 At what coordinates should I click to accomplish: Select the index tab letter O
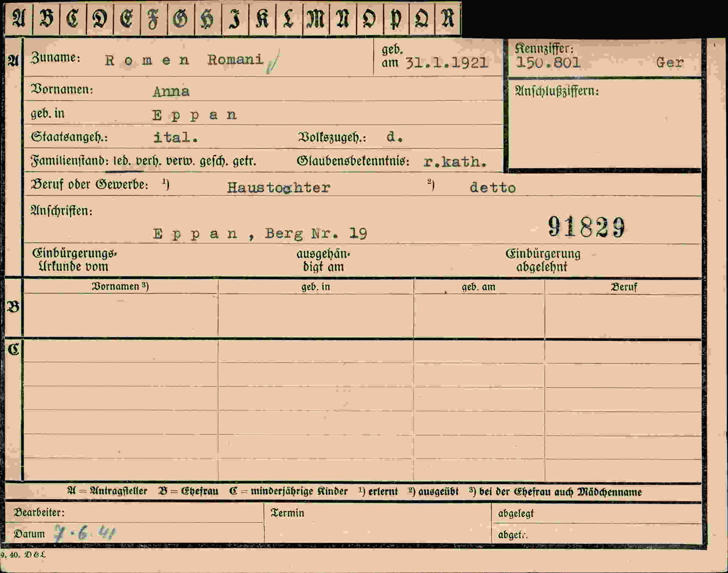369,19
